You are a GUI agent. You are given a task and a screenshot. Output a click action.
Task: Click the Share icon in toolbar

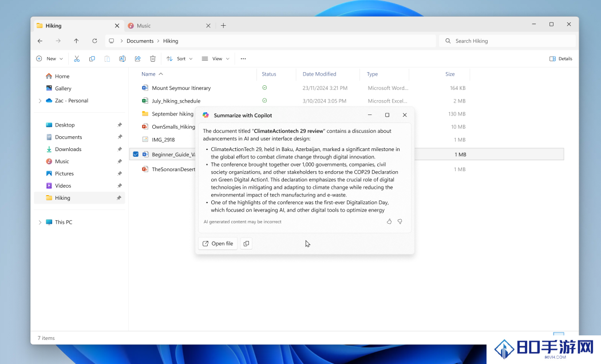point(137,58)
